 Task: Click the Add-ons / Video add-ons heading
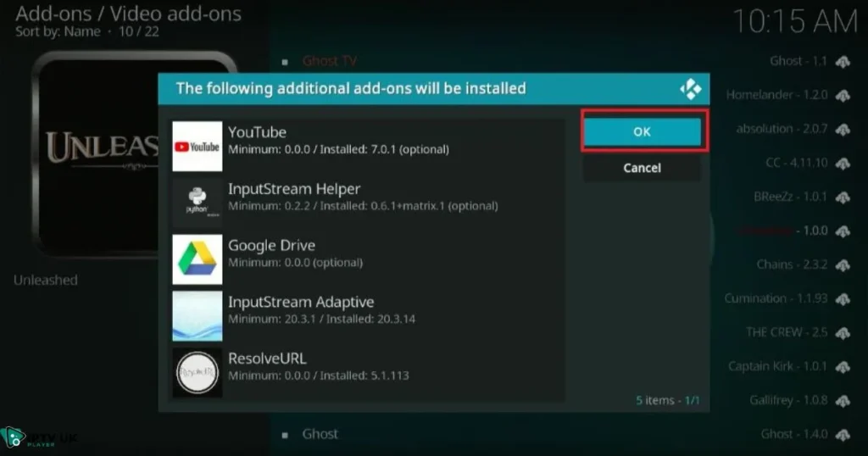point(129,14)
